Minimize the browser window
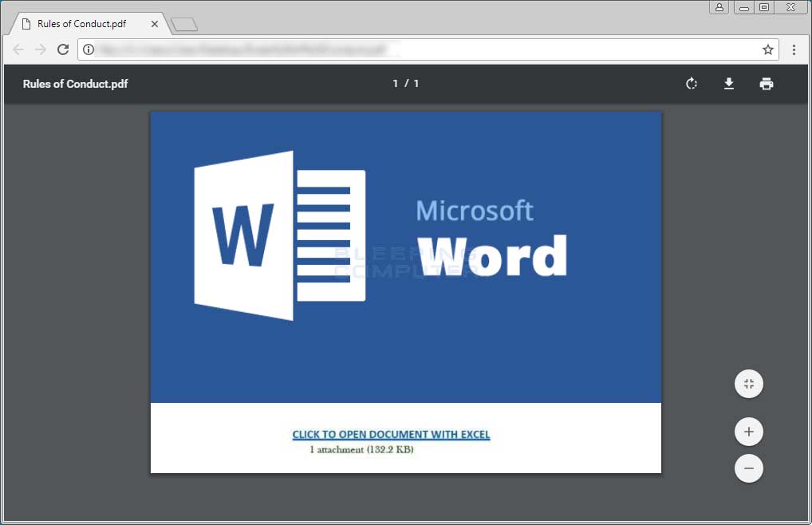Viewport: 812px width, 525px height. [744, 7]
